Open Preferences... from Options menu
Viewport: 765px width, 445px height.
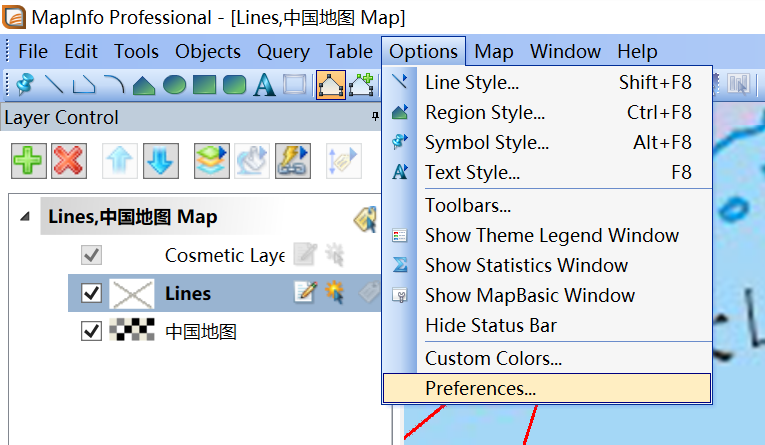tap(547, 388)
